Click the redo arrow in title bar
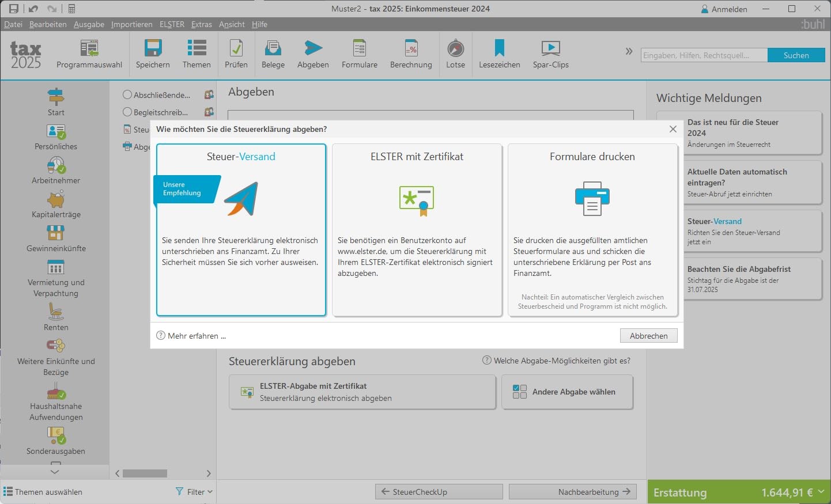Screen dimensions: 831x504 tap(52, 9)
